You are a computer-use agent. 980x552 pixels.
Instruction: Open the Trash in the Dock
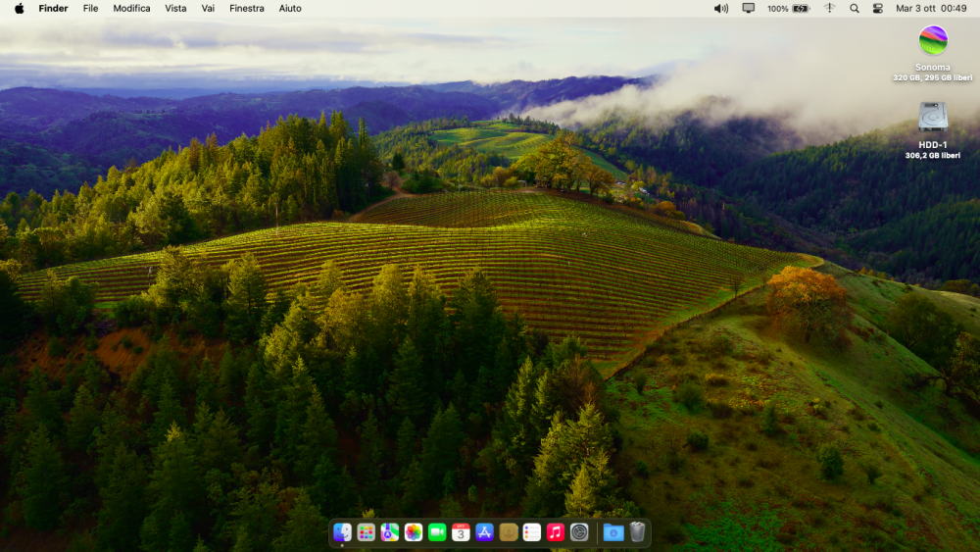637,532
